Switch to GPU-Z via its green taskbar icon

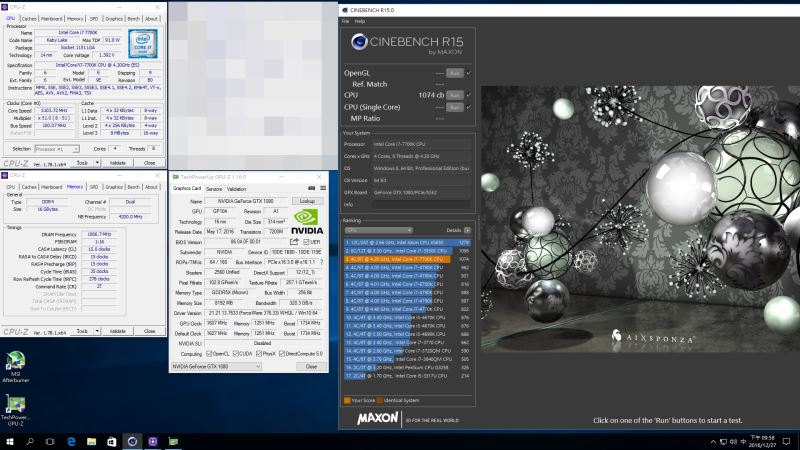coord(173,441)
